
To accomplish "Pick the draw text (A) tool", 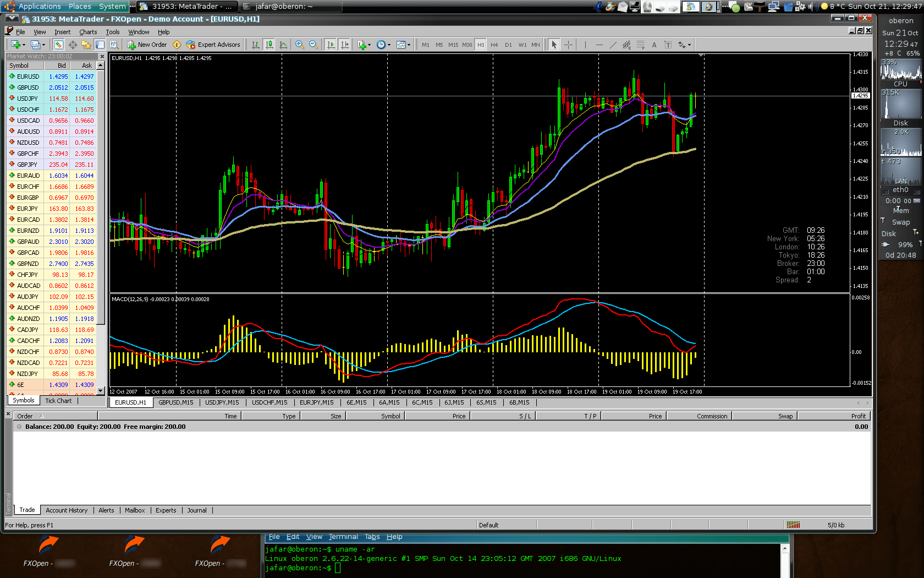I will [x=654, y=45].
